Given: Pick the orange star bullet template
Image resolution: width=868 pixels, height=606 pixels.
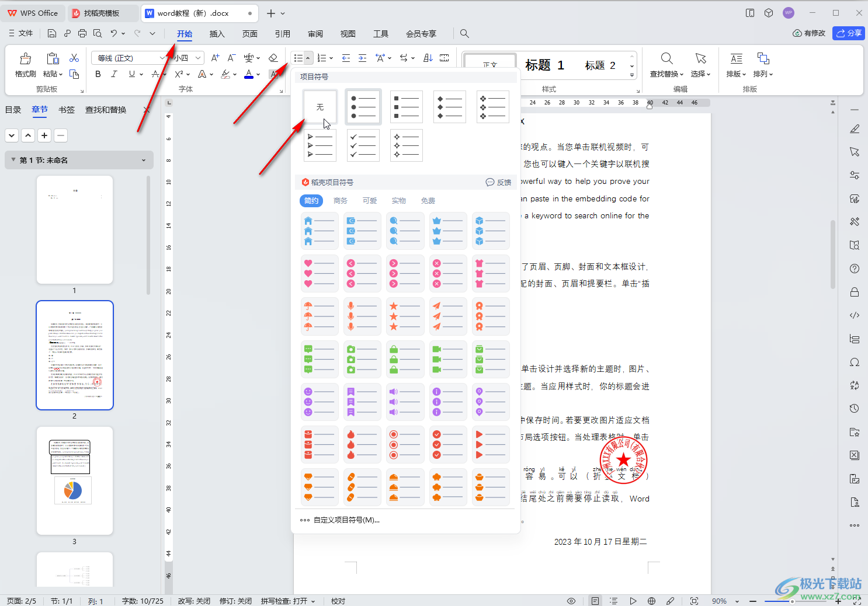Looking at the screenshot, I should click(x=405, y=316).
